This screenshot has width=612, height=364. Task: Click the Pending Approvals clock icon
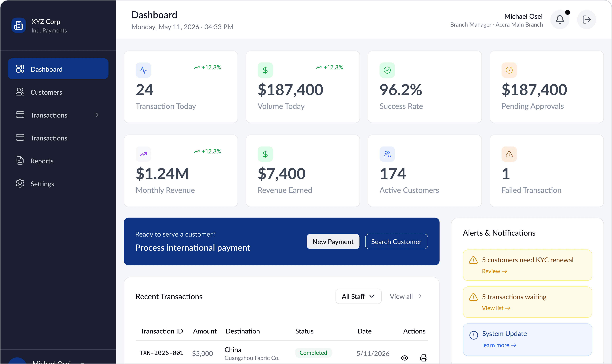point(509,70)
